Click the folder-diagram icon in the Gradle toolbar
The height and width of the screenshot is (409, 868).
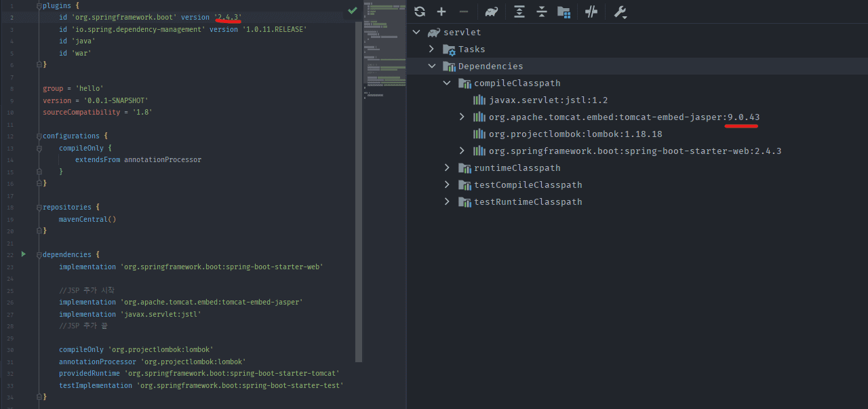coord(564,11)
